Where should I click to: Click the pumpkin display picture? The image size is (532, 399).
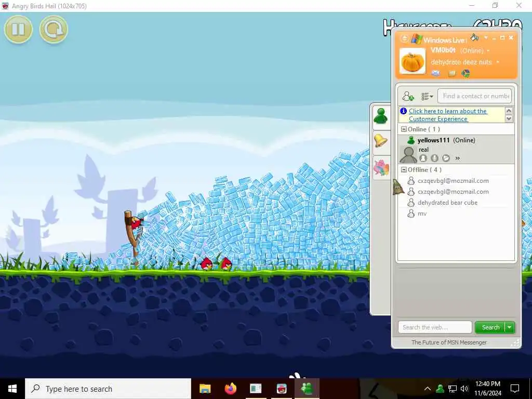point(412,61)
